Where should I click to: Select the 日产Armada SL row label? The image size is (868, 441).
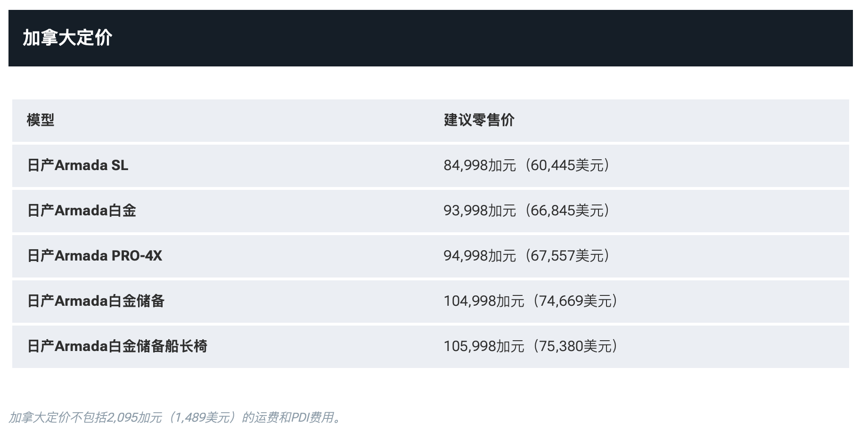[78, 165]
